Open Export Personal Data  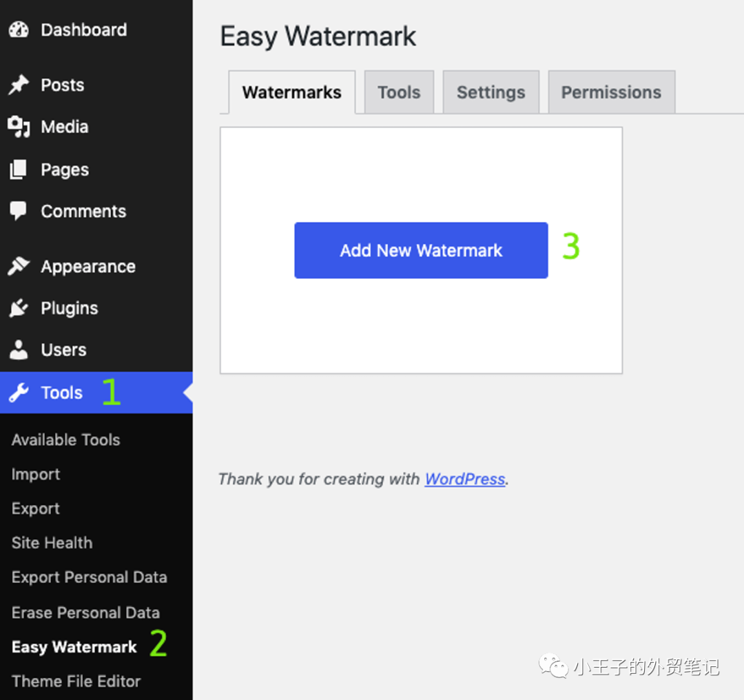click(90, 577)
